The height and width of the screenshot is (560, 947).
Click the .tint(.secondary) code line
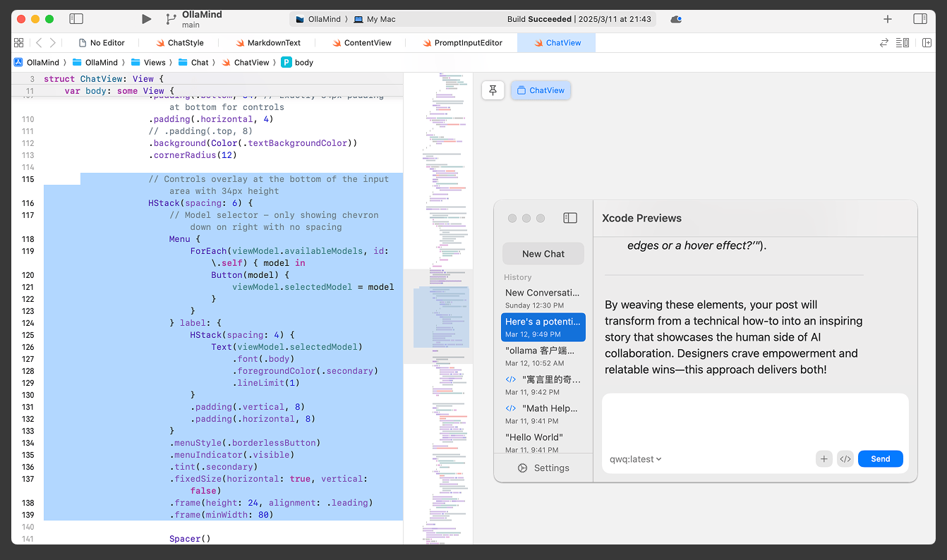(x=213, y=467)
